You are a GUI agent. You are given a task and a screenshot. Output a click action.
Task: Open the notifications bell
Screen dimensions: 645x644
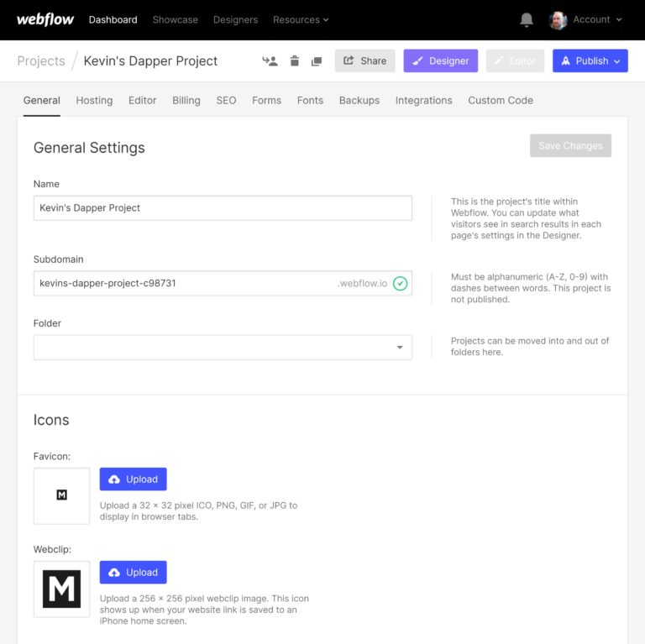pos(527,19)
